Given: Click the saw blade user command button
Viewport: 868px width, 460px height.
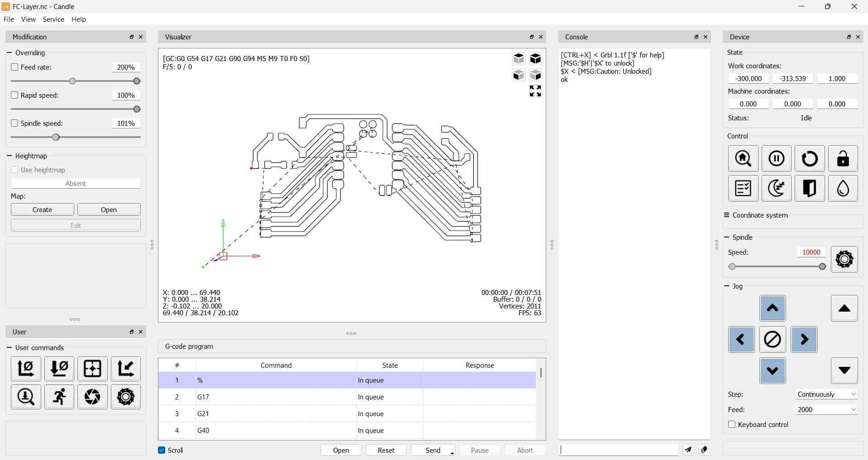Looking at the screenshot, I should click(x=126, y=397).
